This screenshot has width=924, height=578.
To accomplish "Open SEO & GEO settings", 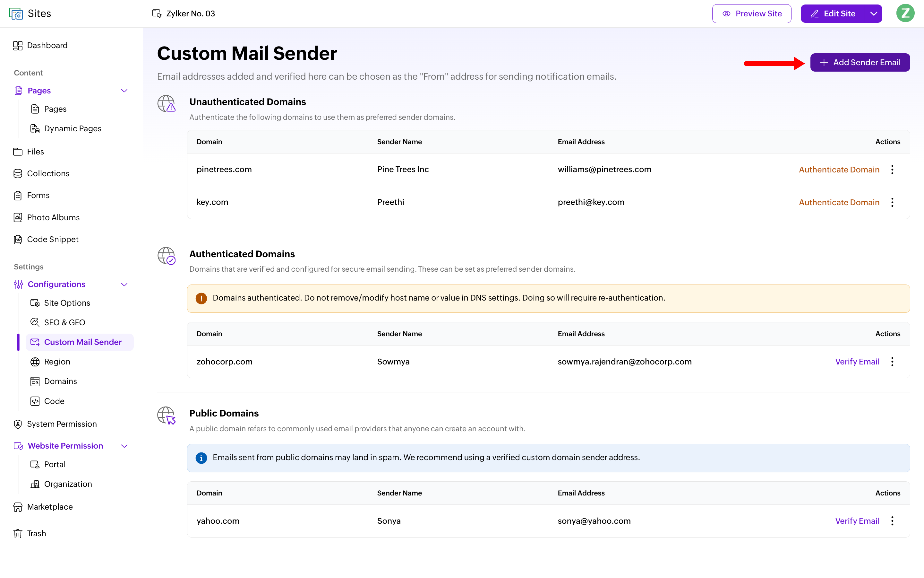I will [64, 322].
